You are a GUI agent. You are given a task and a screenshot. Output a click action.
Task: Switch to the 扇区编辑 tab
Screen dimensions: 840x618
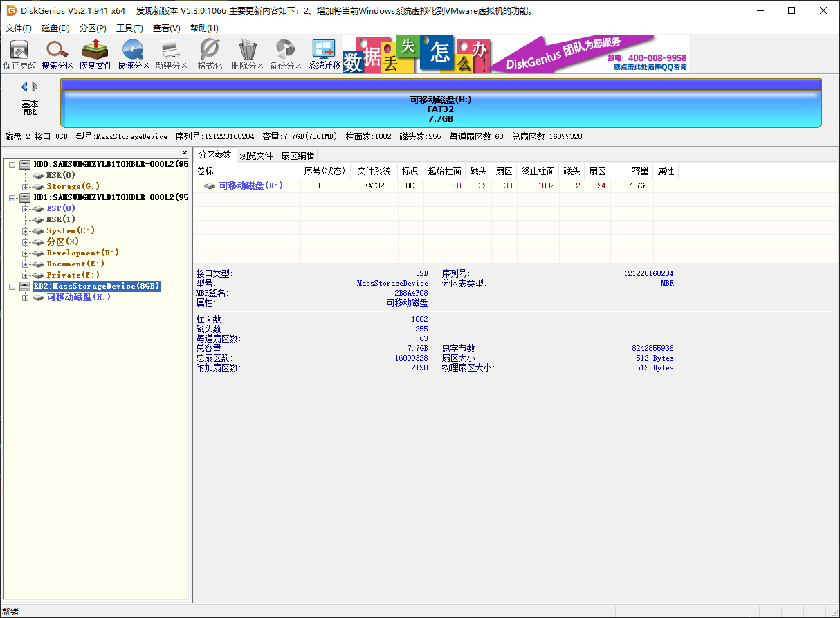(298, 156)
